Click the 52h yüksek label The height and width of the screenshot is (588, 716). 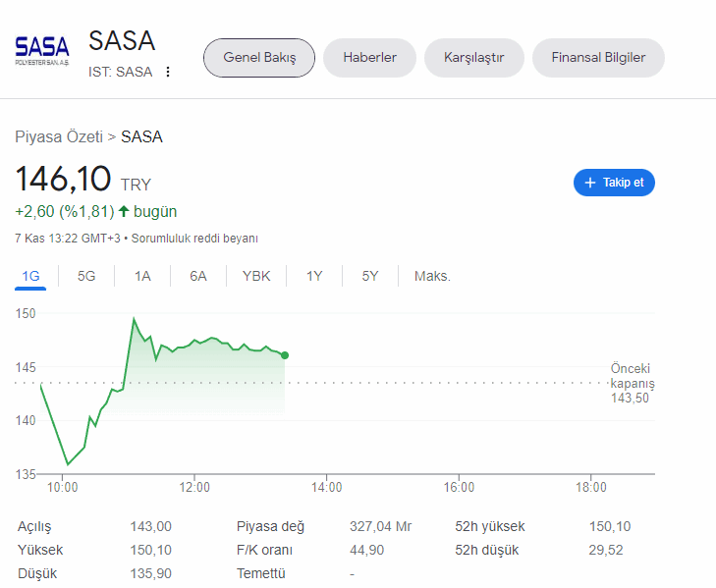[x=489, y=526]
